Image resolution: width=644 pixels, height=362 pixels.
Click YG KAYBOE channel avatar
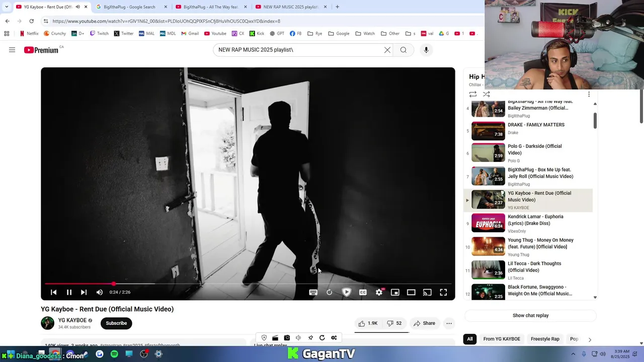pyautogui.click(x=47, y=323)
